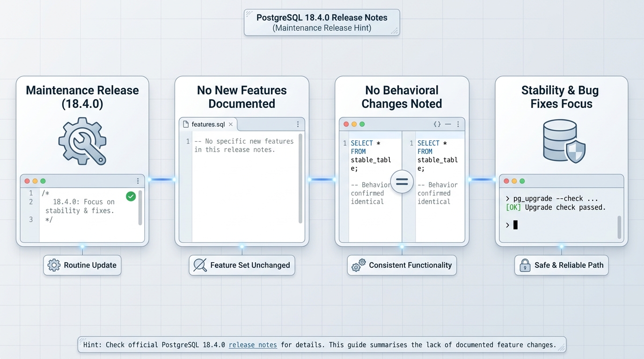Open the kebab menu in the comparison window
This screenshot has width=644, height=359.
coord(458,124)
